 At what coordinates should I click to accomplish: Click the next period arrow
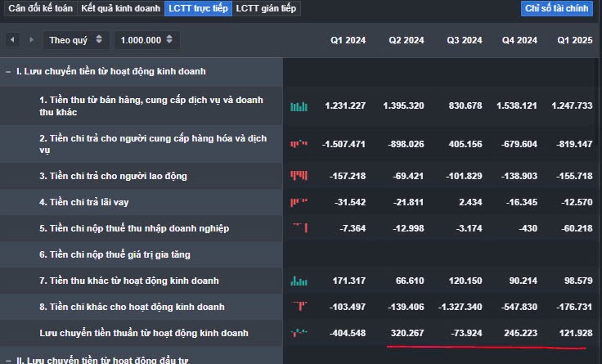(x=31, y=39)
